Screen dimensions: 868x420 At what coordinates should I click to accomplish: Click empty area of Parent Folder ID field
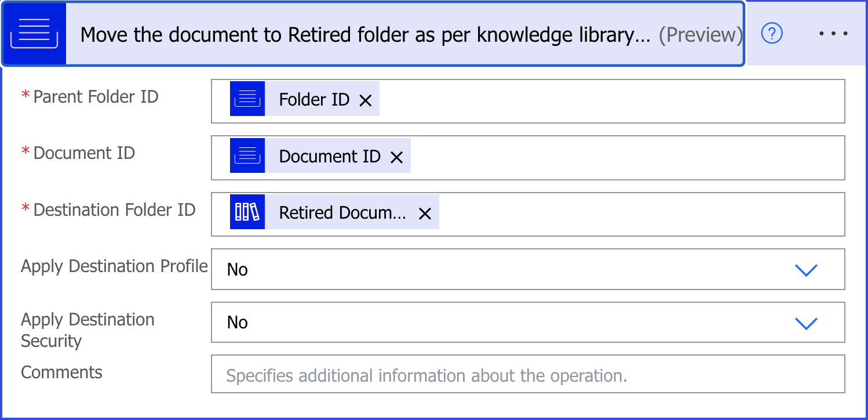pyautogui.click(x=608, y=101)
